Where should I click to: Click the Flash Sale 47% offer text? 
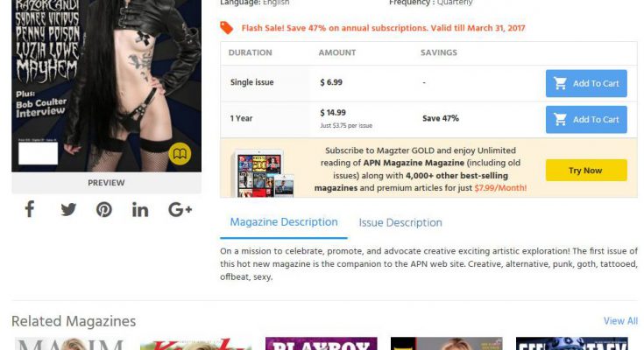[x=383, y=28]
